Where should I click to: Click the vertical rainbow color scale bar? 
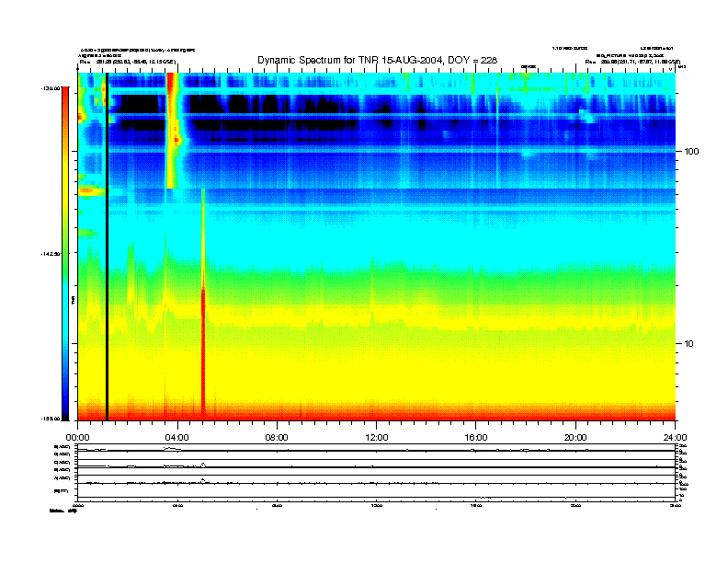click(65, 254)
